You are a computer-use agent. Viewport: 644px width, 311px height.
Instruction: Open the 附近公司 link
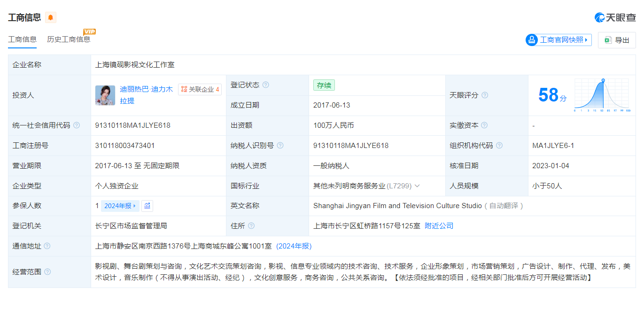coord(438,226)
